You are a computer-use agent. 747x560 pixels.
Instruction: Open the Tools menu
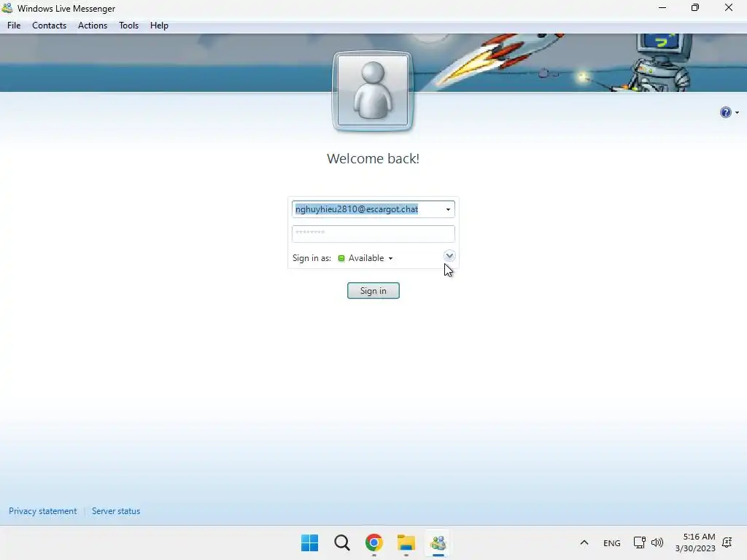tap(128, 26)
